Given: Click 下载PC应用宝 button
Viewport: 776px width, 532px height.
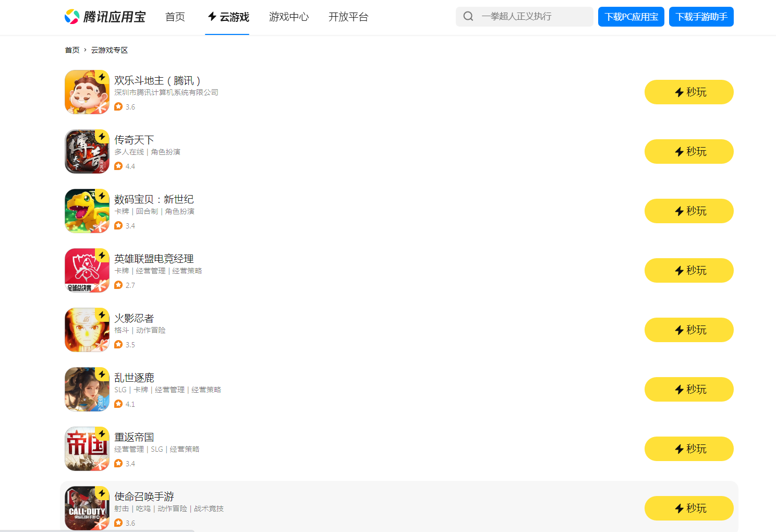Looking at the screenshot, I should click(x=631, y=17).
